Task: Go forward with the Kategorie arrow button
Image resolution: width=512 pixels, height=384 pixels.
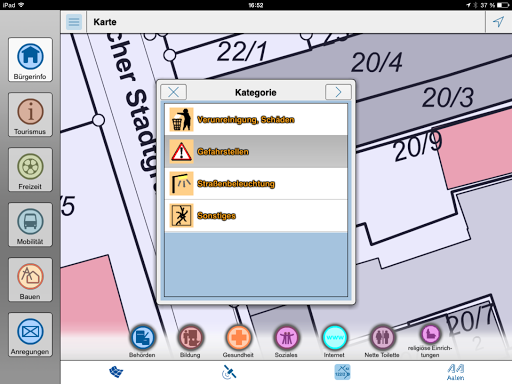Action: pyautogui.click(x=338, y=92)
